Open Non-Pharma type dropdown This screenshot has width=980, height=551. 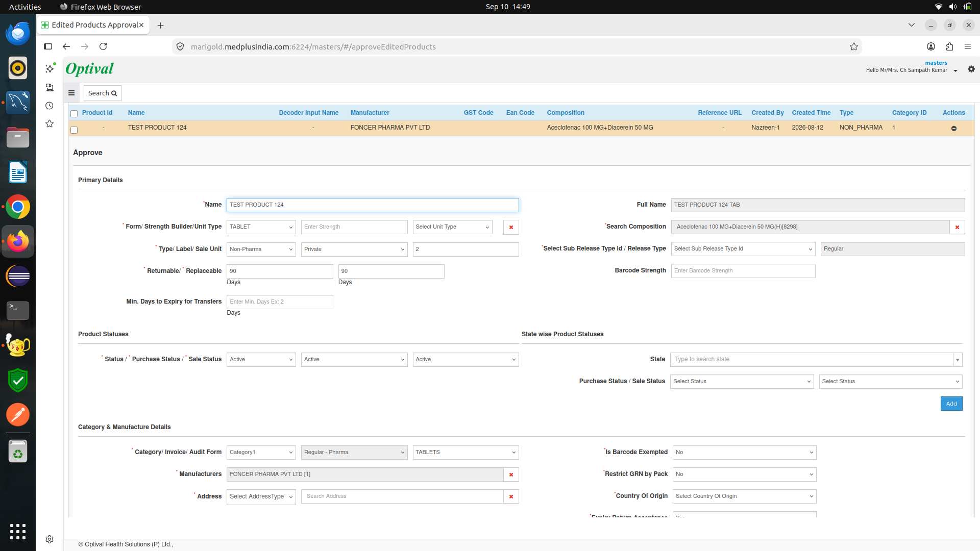(261, 249)
